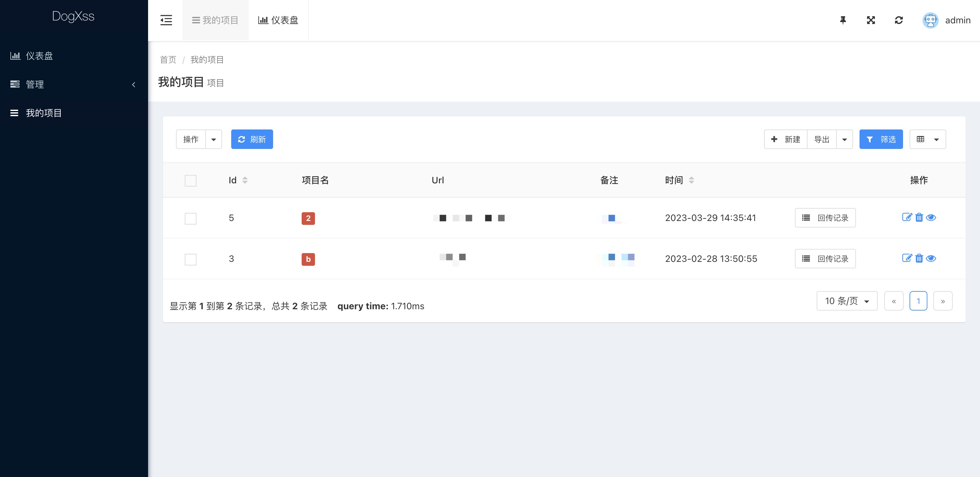
Task: Click the blue 刷新 button
Action: point(252,140)
